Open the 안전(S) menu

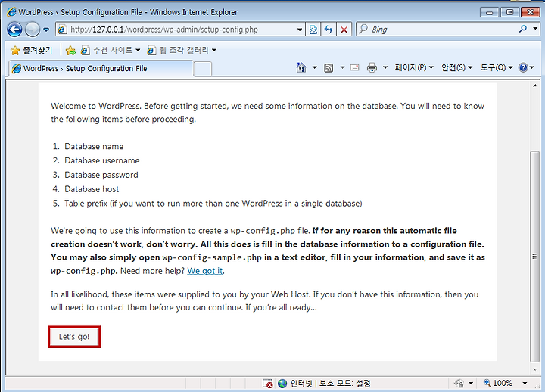tap(456, 67)
